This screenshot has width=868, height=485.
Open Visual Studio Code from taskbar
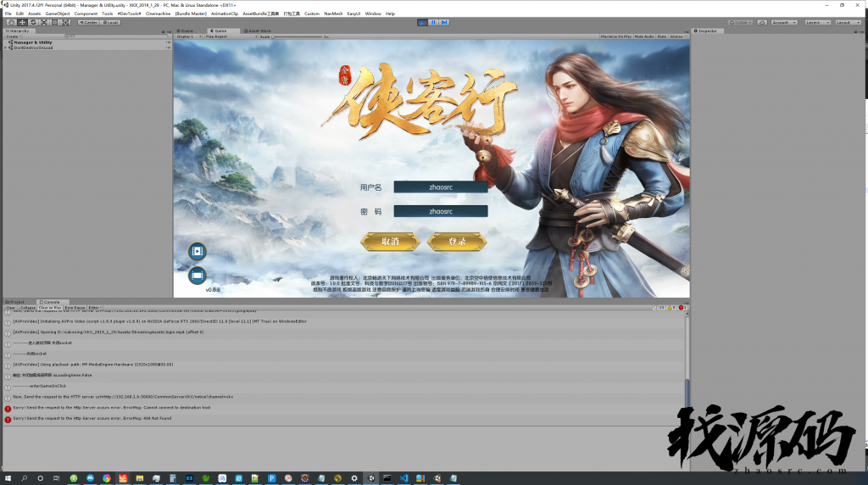coord(404,478)
